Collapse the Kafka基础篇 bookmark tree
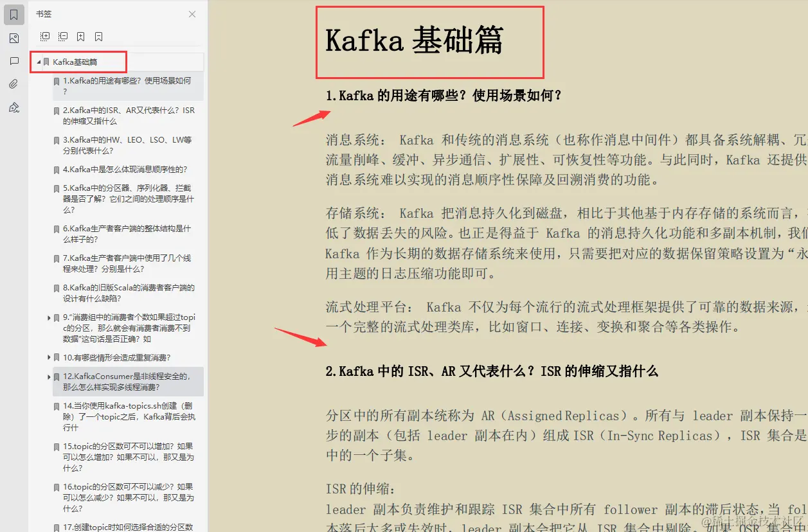Viewport: 808px width, 532px height. (39, 62)
